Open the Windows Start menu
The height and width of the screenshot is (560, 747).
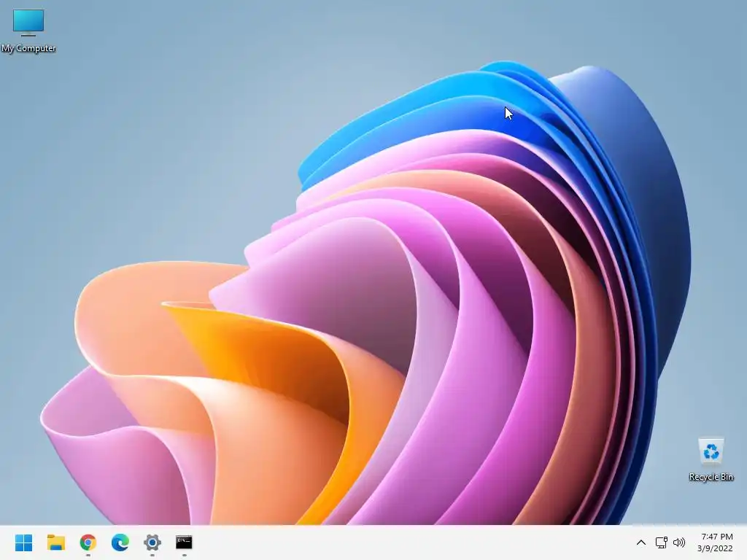point(24,542)
